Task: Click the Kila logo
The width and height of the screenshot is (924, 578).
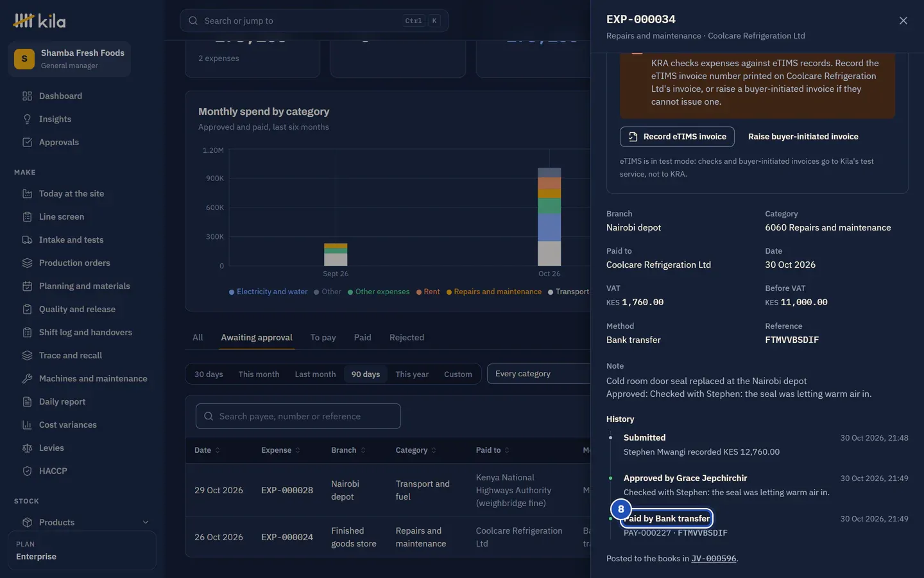Action: click(39, 21)
